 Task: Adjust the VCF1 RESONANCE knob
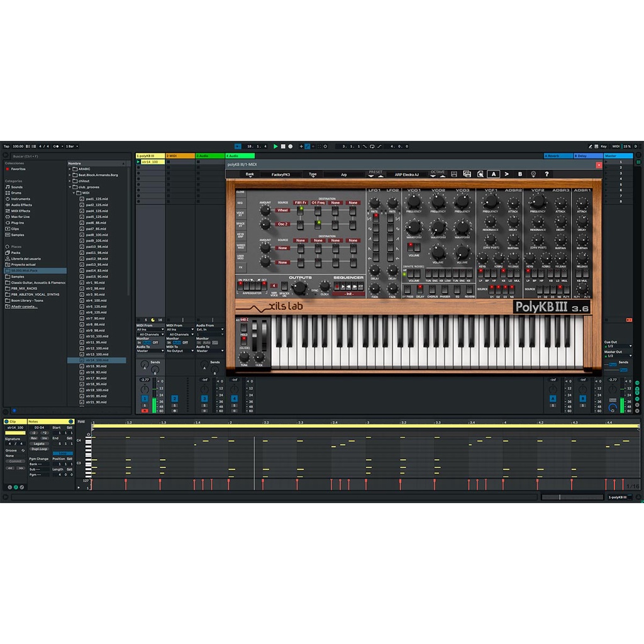point(491,222)
